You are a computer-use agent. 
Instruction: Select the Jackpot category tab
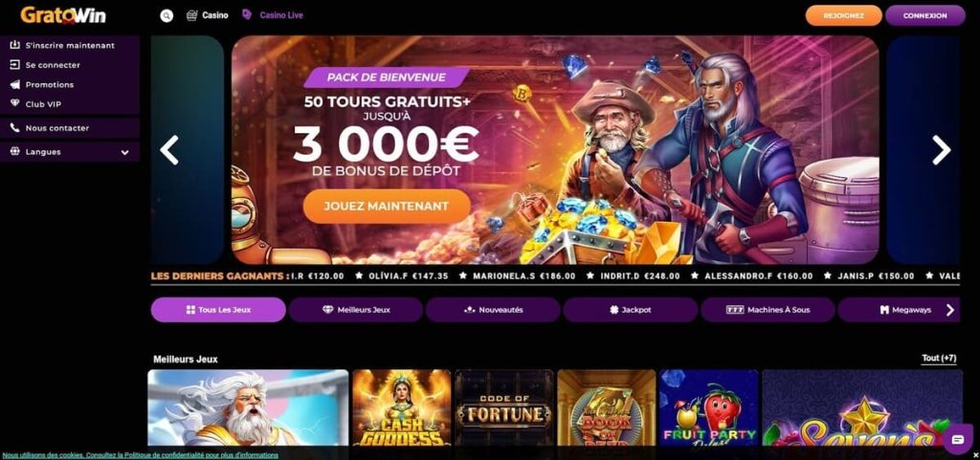(x=630, y=310)
